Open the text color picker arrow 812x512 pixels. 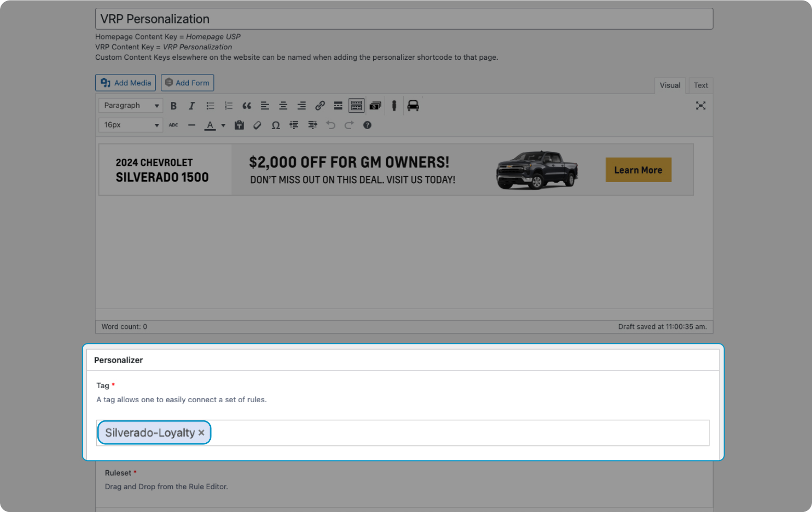tap(223, 125)
